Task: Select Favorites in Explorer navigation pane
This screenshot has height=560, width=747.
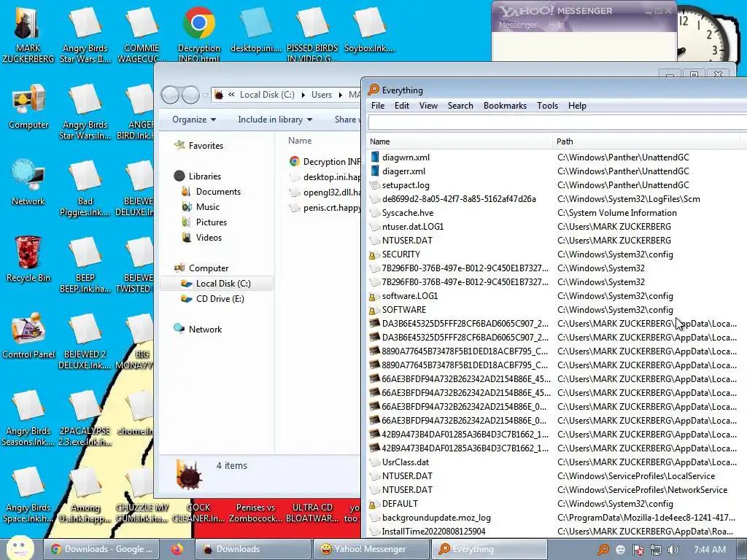Action: pos(205,146)
